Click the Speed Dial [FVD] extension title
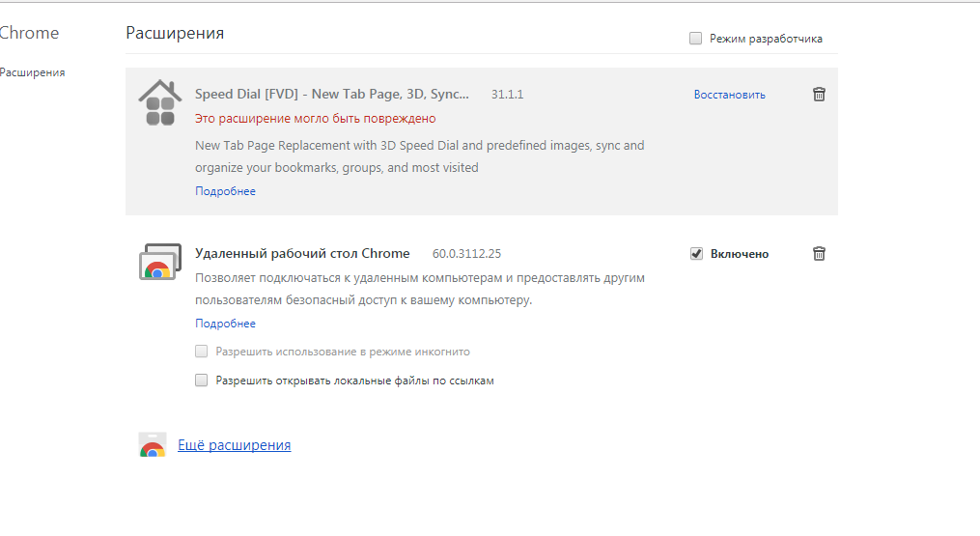 click(x=332, y=95)
